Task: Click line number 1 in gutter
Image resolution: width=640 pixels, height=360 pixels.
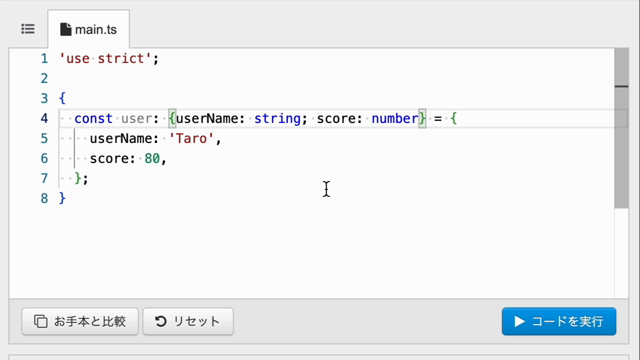Action: [44, 59]
